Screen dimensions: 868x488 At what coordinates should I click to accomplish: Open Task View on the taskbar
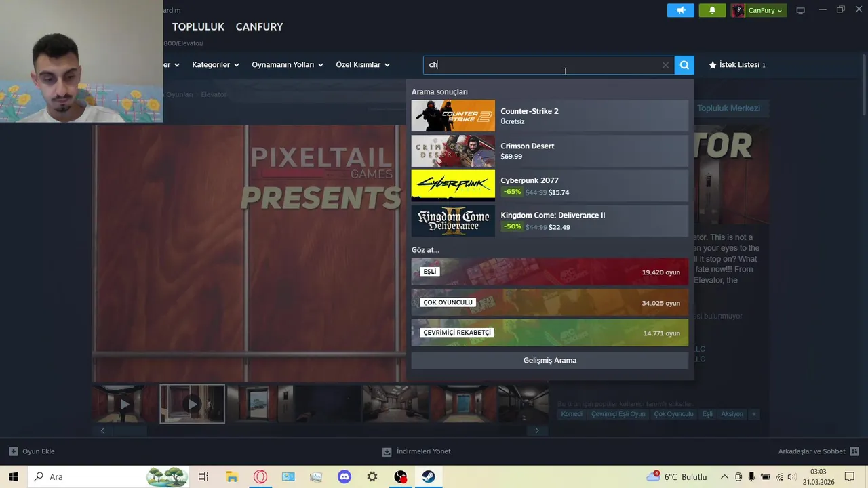point(203,476)
